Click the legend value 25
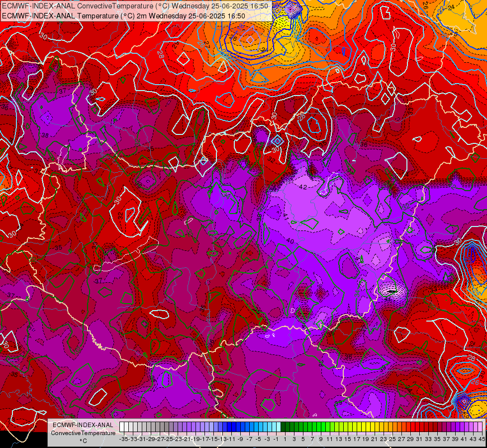This screenshot has width=487, height=448. tap(392, 440)
